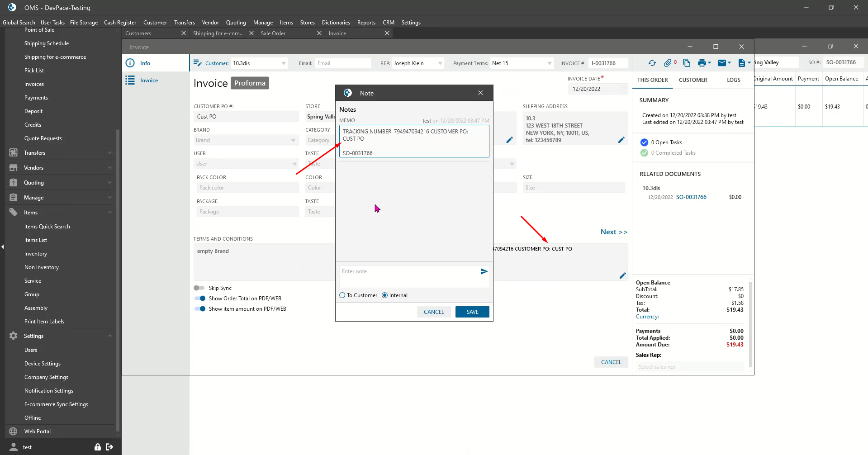Click the email envelope icon
868x455 pixels.
pyautogui.click(x=722, y=63)
